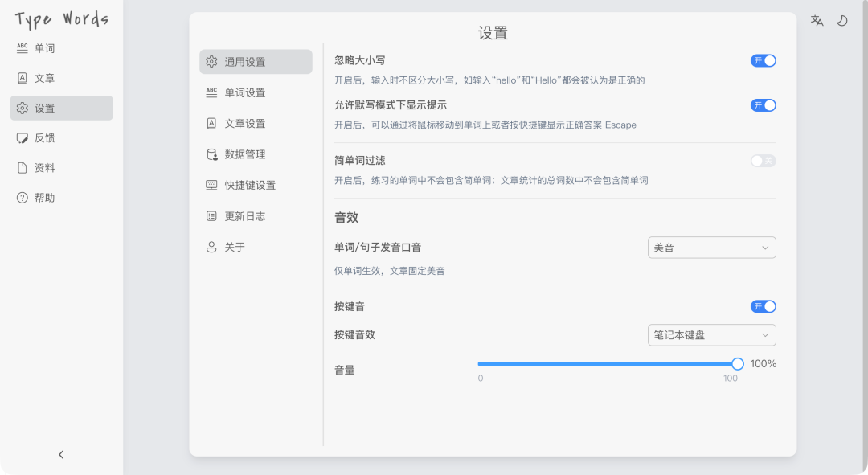Disable the 忽略大小写 (ignore case) switch
Image resolution: width=868 pixels, height=475 pixels.
(763, 60)
